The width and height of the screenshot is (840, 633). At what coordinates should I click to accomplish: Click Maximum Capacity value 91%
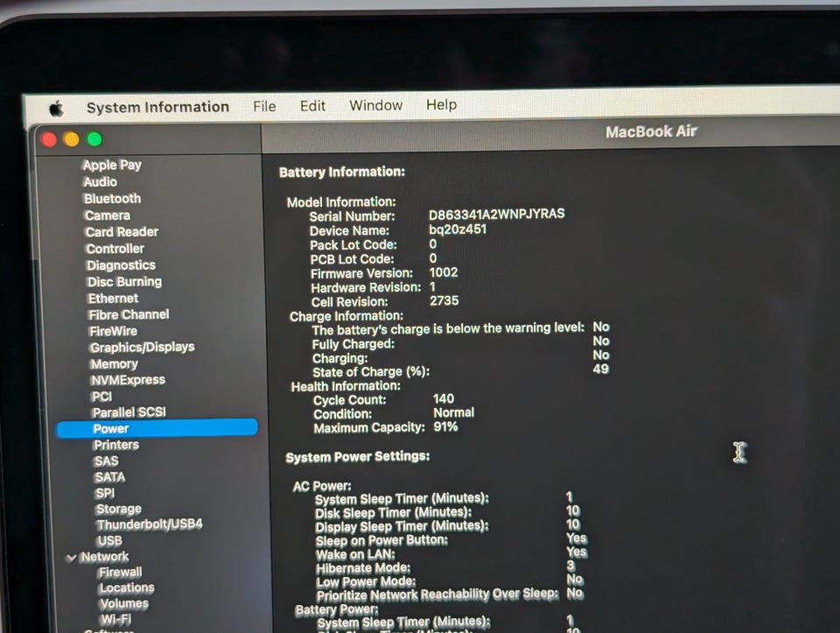click(445, 426)
